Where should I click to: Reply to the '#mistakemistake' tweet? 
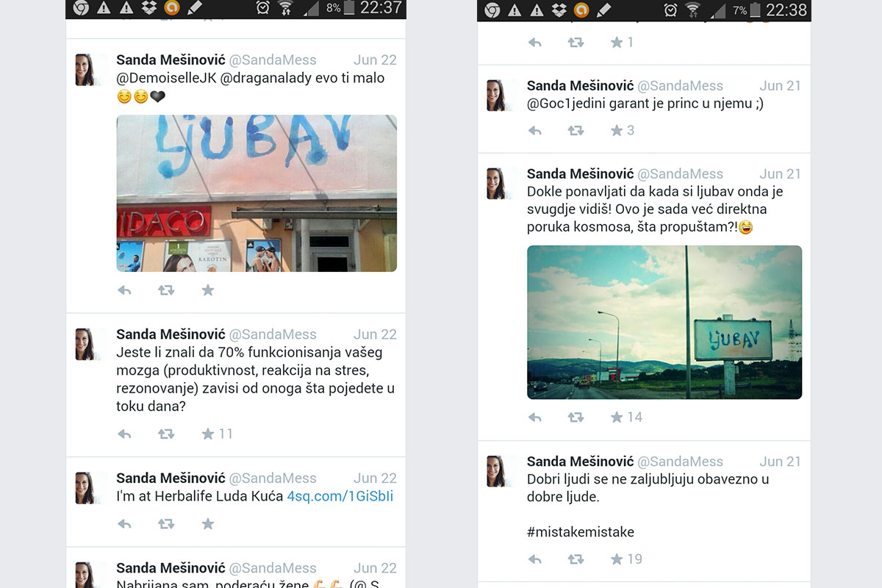coord(535,559)
